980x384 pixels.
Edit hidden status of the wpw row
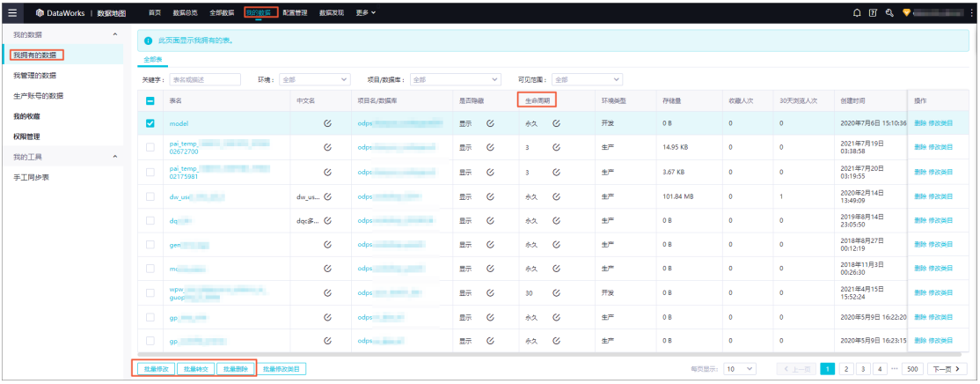point(491,292)
